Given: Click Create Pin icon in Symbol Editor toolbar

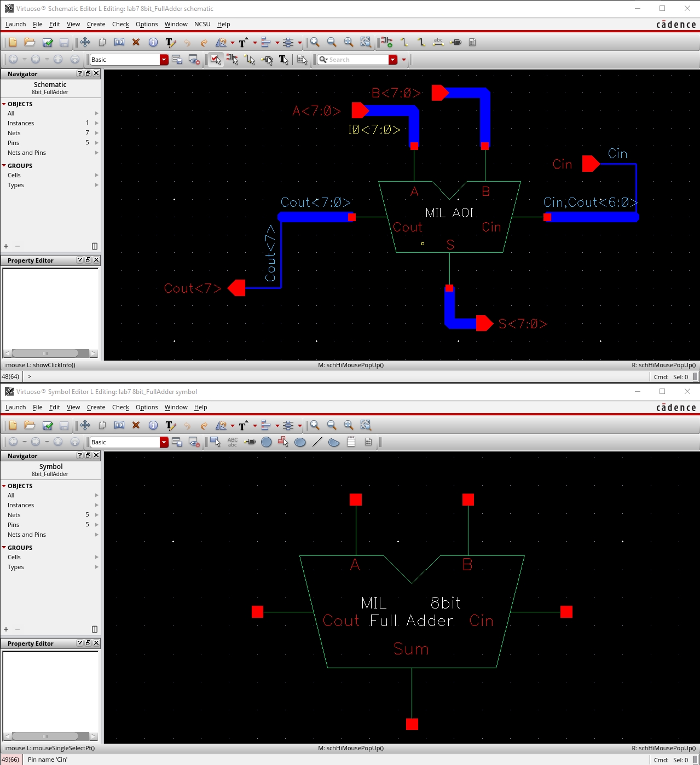Looking at the screenshot, I should 250,442.
